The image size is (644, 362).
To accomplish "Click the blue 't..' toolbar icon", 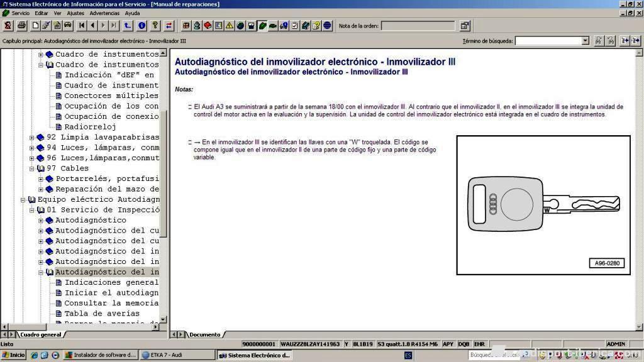I will (x=128, y=26).
